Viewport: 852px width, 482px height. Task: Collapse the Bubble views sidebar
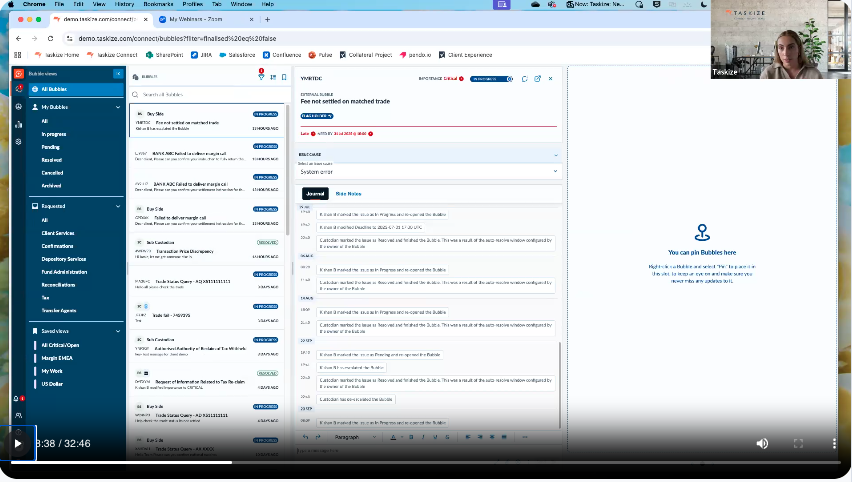(x=118, y=74)
